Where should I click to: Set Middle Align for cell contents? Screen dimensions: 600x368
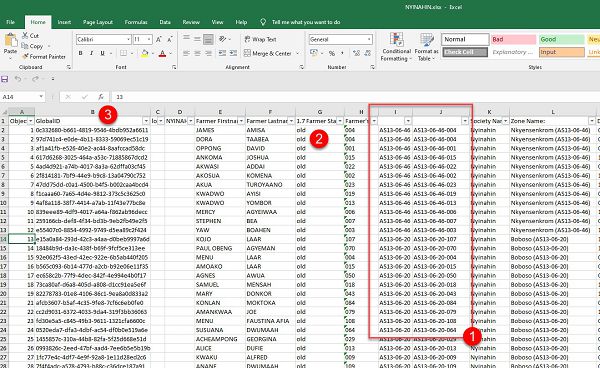coord(197,39)
